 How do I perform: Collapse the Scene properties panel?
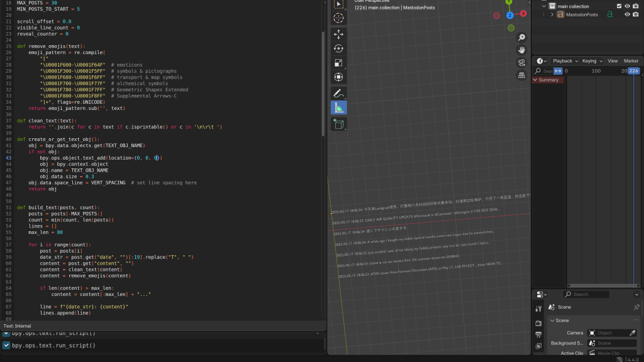coord(552,321)
